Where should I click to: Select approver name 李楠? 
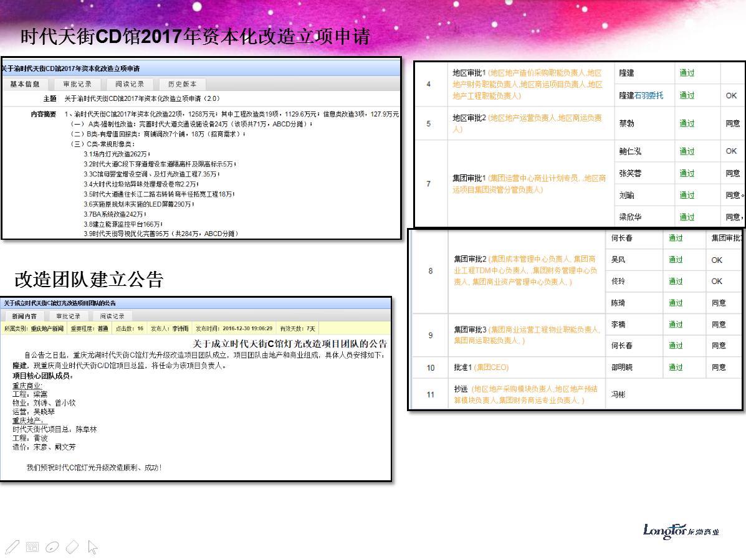(618, 325)
